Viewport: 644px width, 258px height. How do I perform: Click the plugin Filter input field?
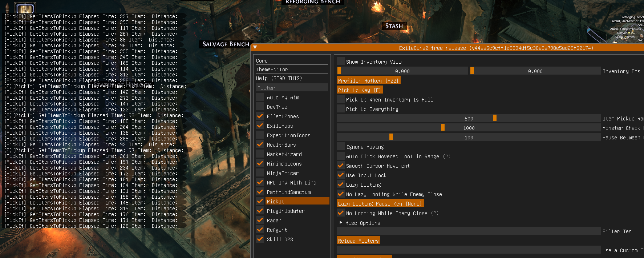click(x=292, y=88)
